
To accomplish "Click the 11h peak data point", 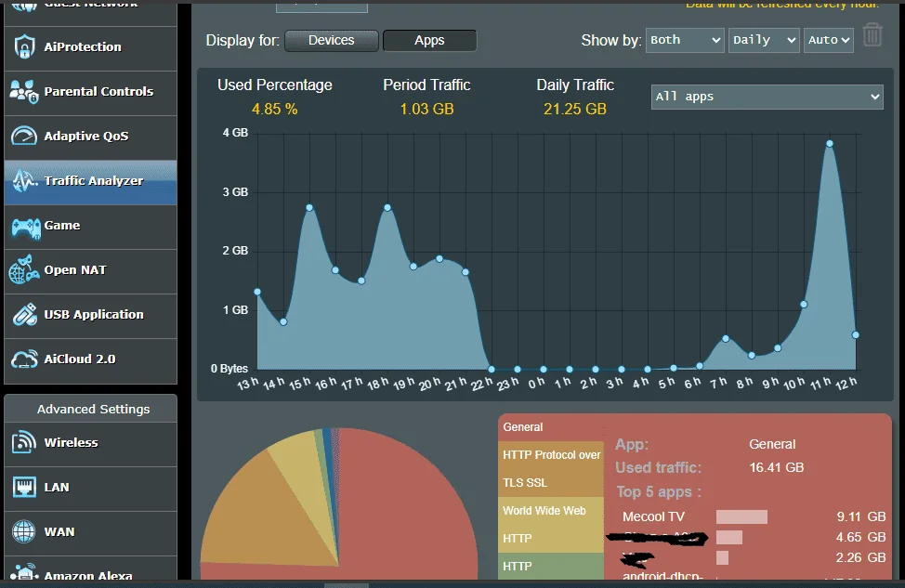I will point(830,144).
